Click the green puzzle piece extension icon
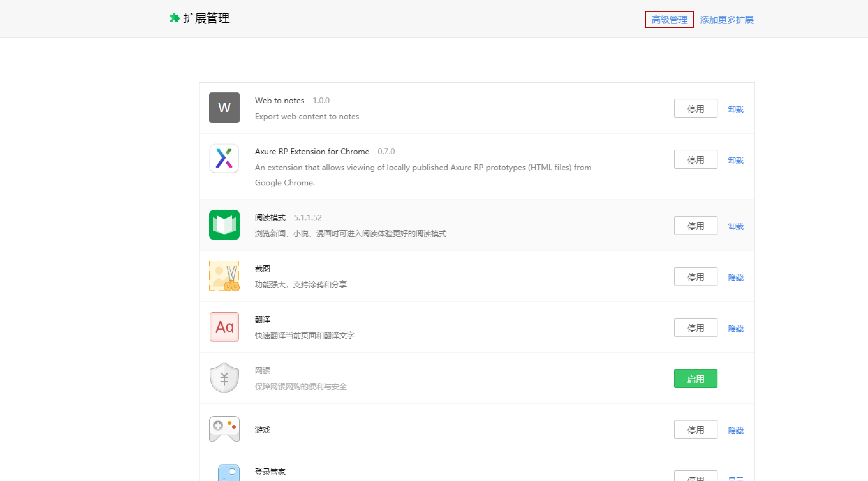 (x=175, y=18)
